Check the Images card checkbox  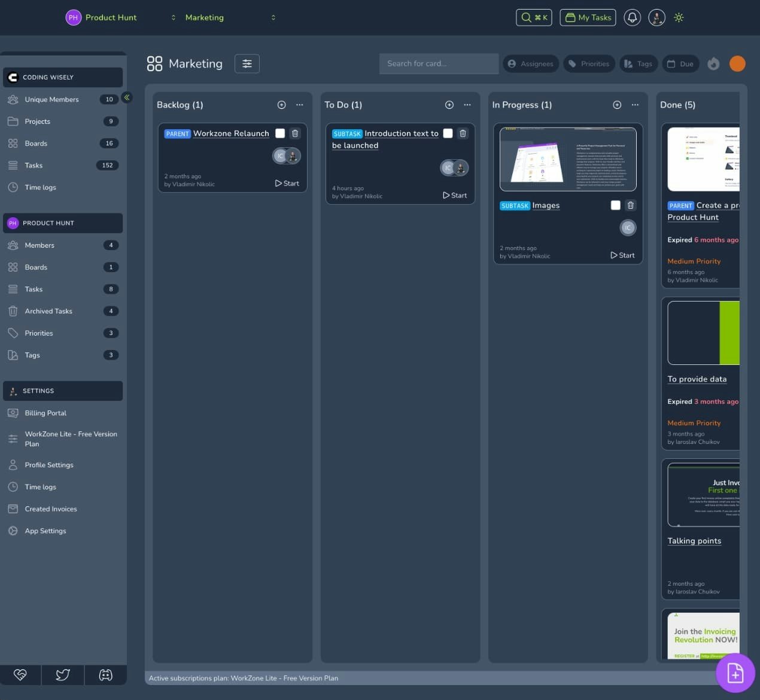point(615,205)
